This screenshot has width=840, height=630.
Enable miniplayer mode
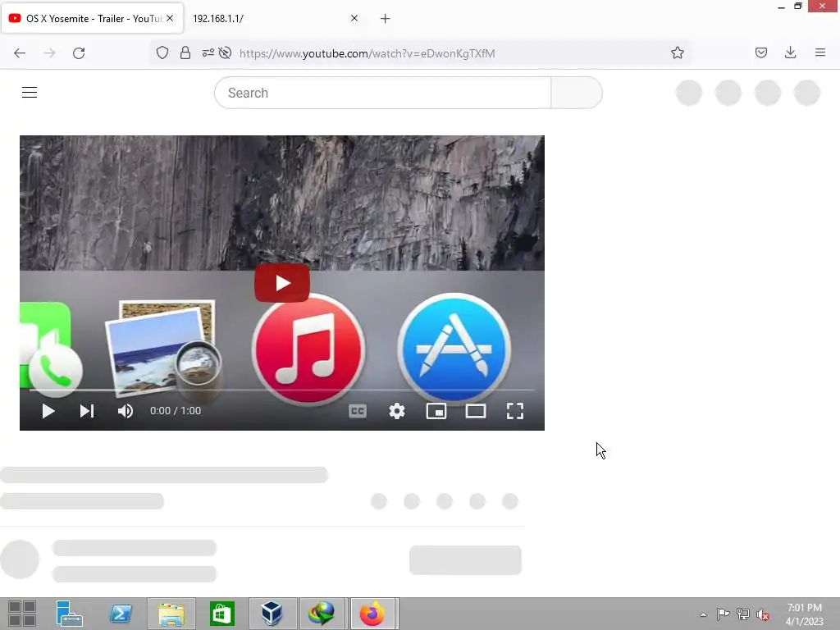(436, 411)
